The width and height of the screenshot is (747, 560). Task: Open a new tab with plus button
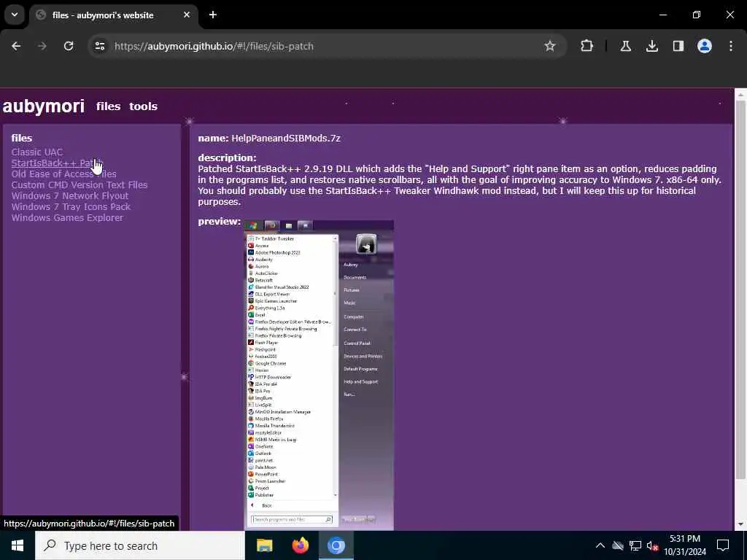[213, 15]
